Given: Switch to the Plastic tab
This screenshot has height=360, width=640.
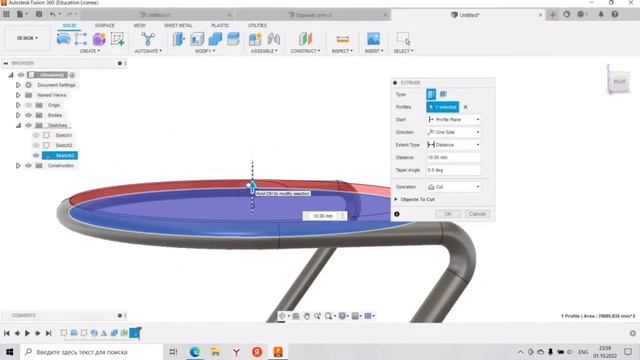Looking at the screenshot, I should click(220, 25).
